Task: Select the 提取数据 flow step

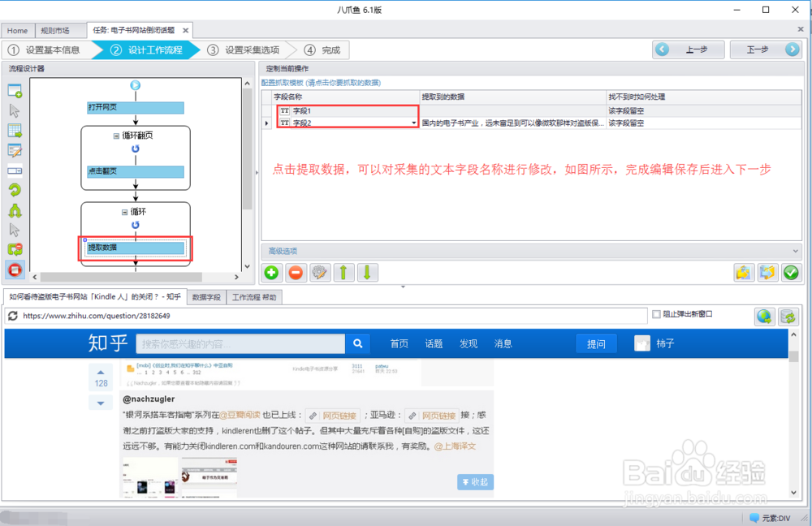Action: pos(135,248)
